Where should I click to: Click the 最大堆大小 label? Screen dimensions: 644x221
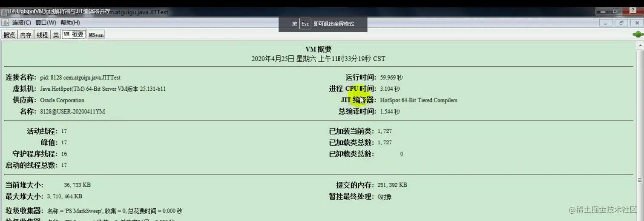point(24,196)
